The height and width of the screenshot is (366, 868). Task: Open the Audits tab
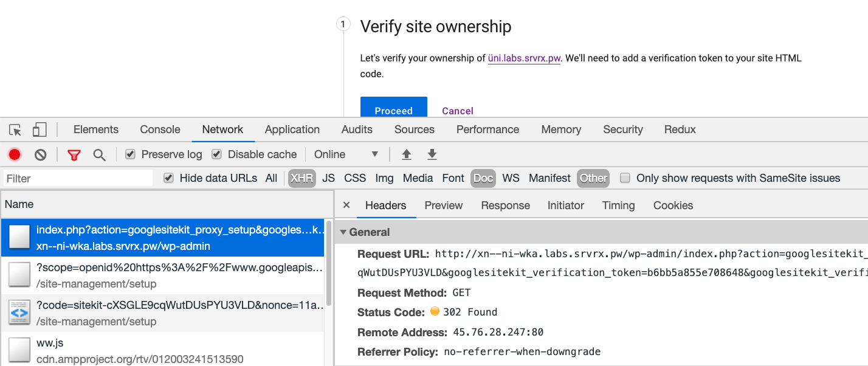[x=357, y=129]
